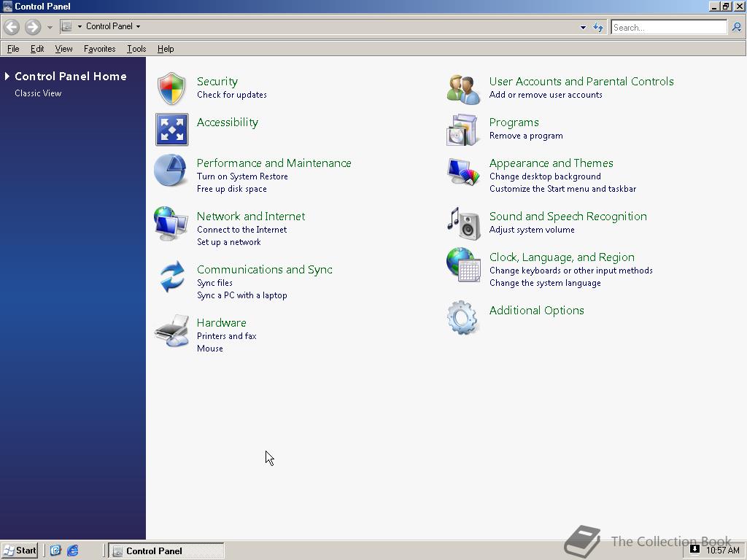Click the Control Panel icon in address bar
Screen dimensions: 747x560
tap(66, 27)
